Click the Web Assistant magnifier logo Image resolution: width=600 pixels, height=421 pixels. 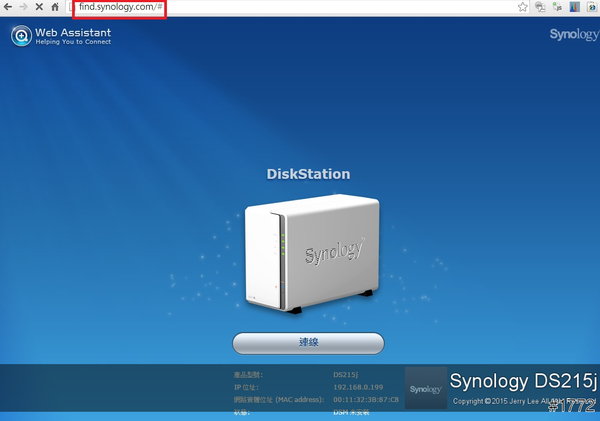pyautogui.click(x=21, y=36)
